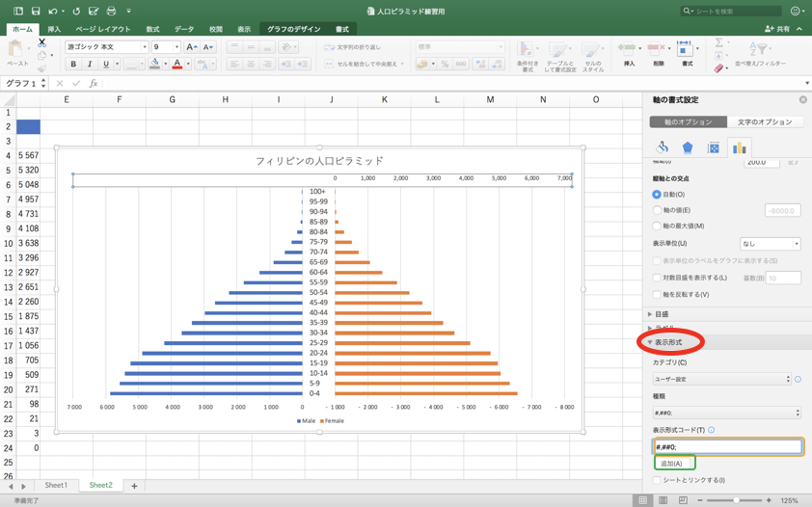Open the Effects pentagon tab
This screenshot has width=812, height=507.
click(688, 148)
